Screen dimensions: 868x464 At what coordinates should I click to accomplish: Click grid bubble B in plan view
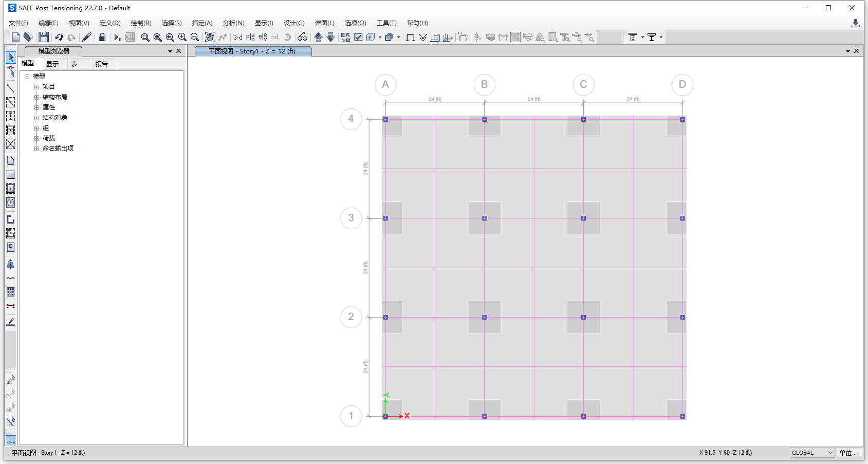(x=484, y=85)
